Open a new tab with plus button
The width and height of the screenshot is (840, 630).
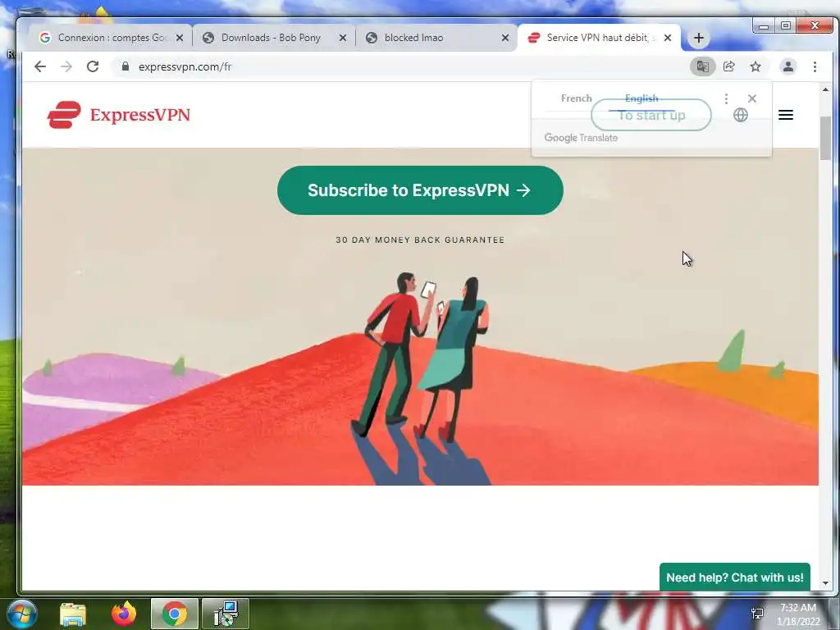point(699,38)
